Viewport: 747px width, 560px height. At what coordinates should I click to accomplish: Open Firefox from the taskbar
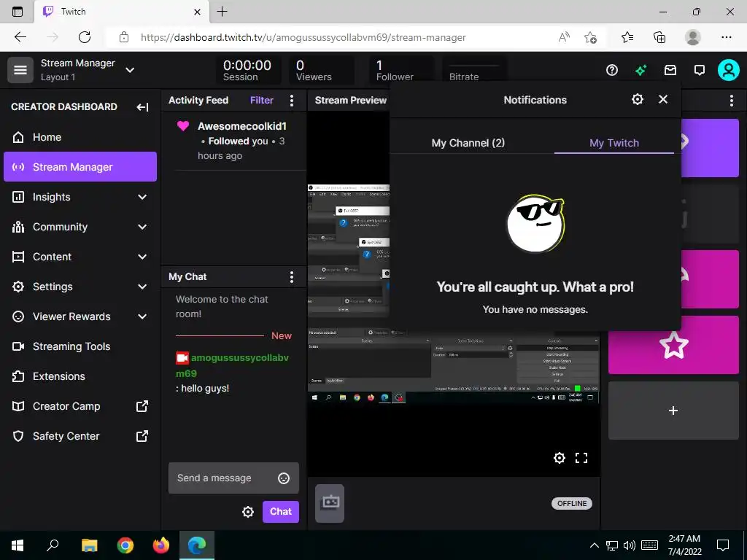[x=161, y=545]
